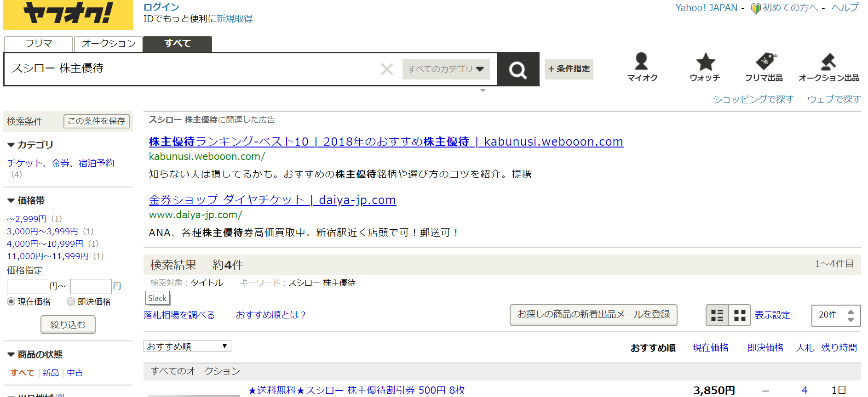Expand the small arrow below search bar
The width and height of the screenshot is (868, 397).
pyautogui.click(x=483, y=91)
